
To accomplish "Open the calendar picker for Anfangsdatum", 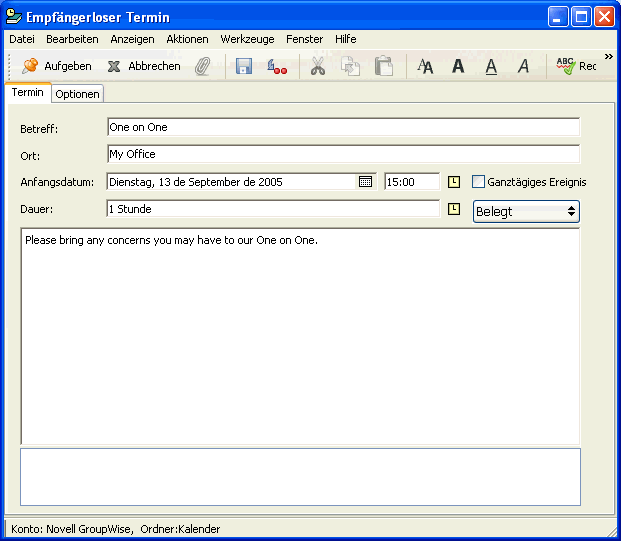I will [365, 182].
